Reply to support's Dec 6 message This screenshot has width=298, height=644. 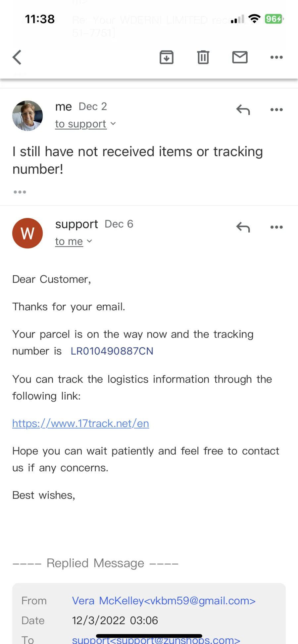[x=243, y=227]
